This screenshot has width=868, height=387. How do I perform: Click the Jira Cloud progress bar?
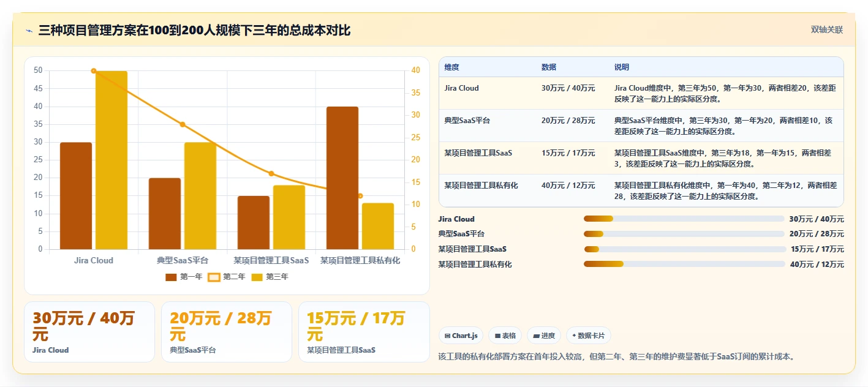684,219
